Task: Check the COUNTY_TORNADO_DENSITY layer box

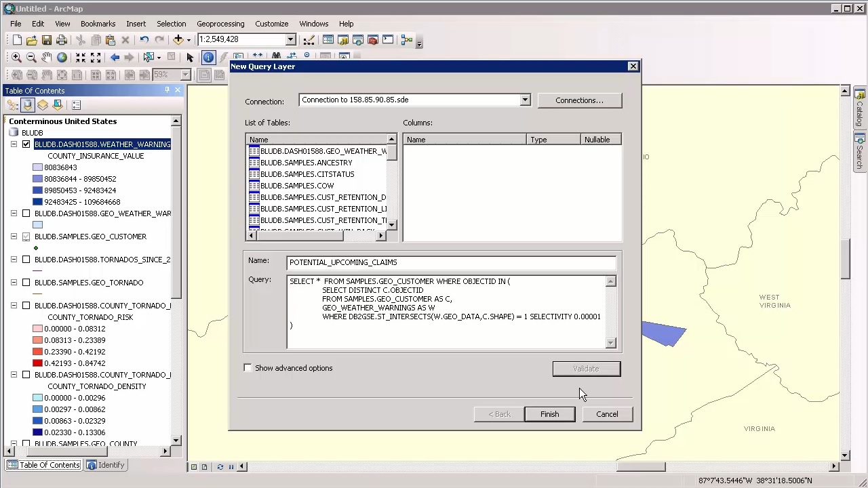Action: click(26, 375)
